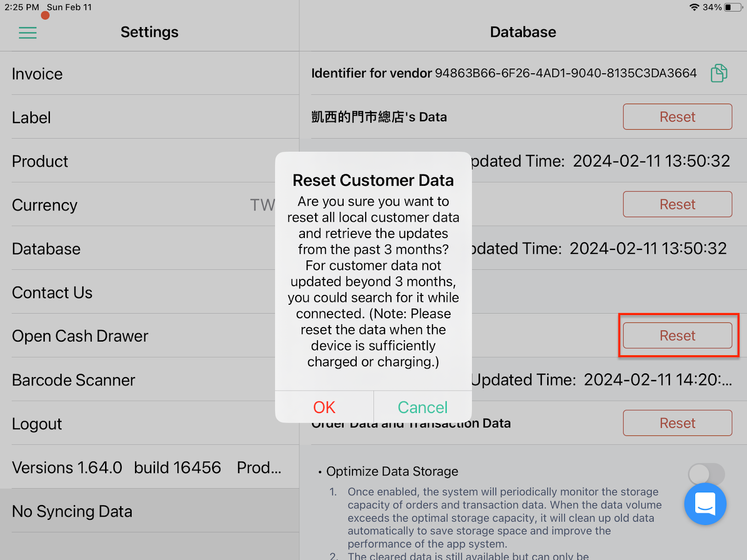Image resolution: width=747 pixels, height=560 pixels.
Task: Tap the Database page title
Action: click(x=523, y=32)
